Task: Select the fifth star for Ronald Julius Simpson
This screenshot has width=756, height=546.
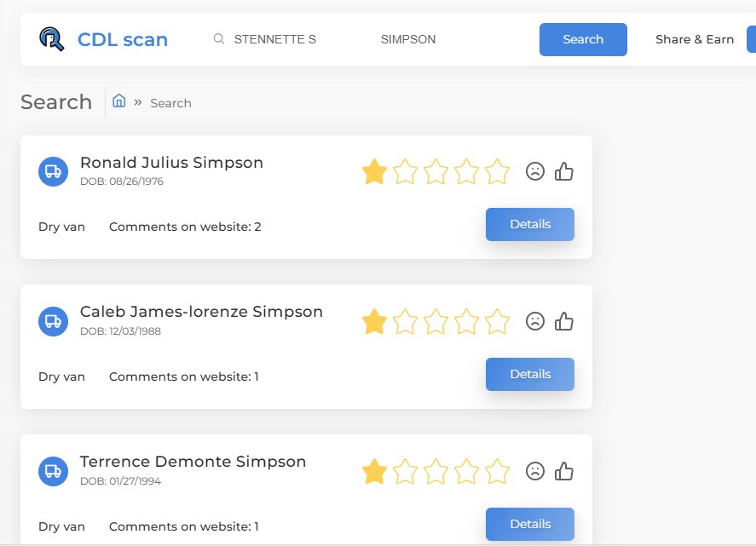Action: pyautogui.click(x=497, y=171)
